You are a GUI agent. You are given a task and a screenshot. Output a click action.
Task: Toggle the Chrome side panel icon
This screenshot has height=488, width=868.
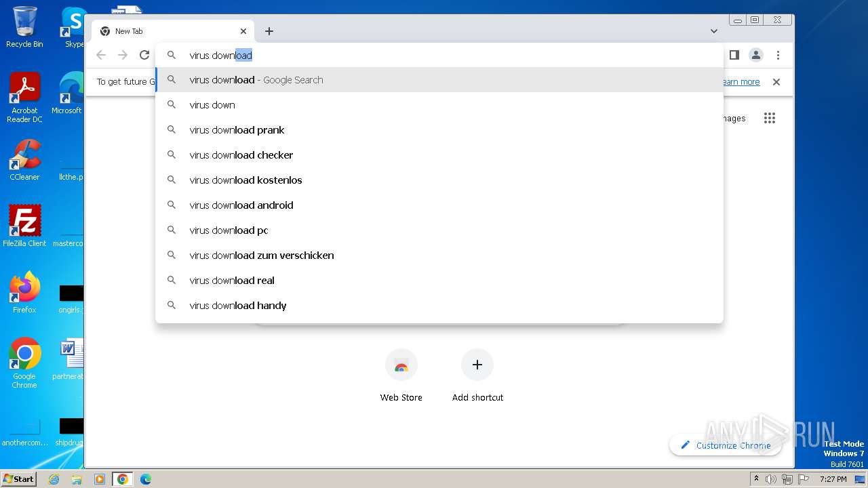tap(734, 56)
